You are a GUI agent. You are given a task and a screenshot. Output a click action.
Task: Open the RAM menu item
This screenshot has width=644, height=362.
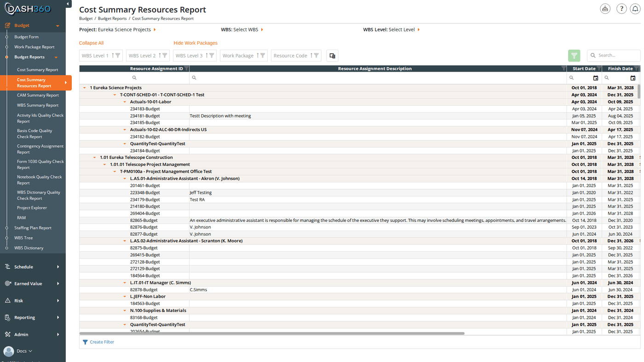click(x=21, y=218)
